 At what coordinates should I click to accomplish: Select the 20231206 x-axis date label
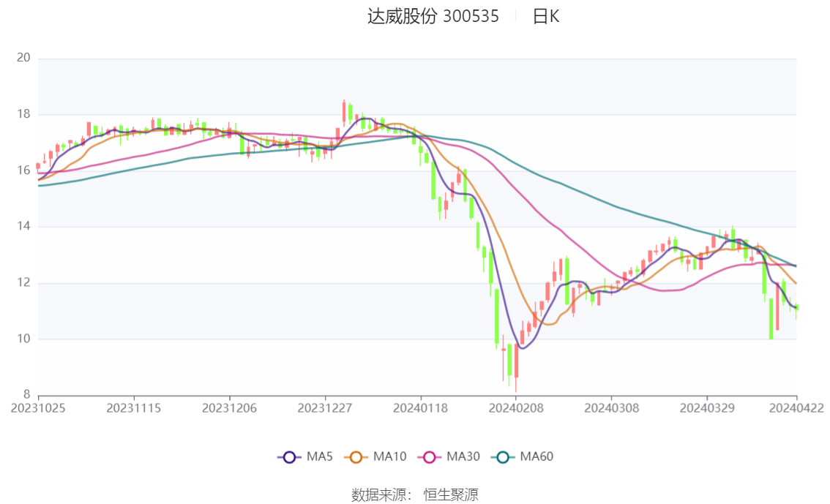click(x=229, y=407)
